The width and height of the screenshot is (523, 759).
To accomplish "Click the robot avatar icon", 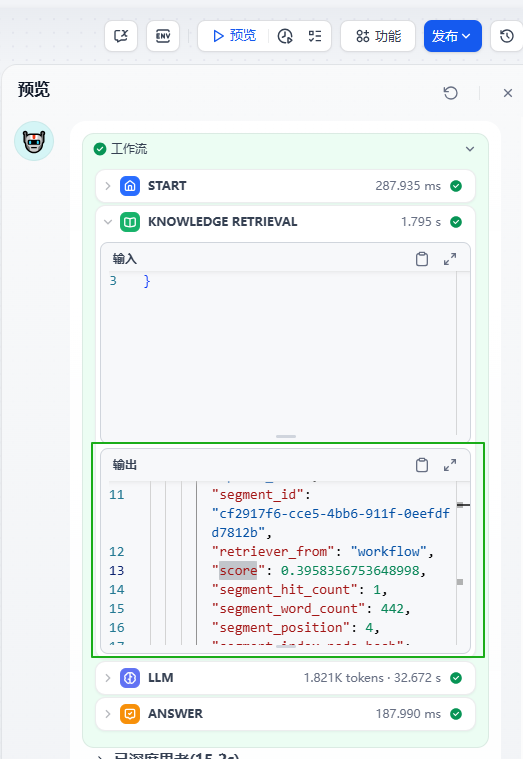I will click(34, 141).
